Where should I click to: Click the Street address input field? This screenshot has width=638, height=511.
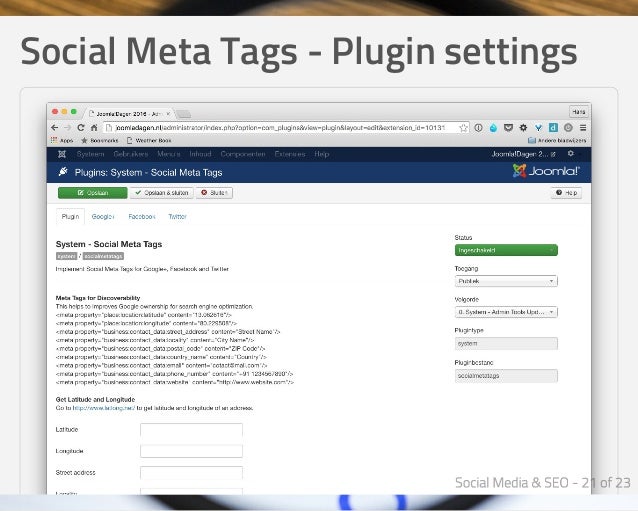tap(191, 473)
